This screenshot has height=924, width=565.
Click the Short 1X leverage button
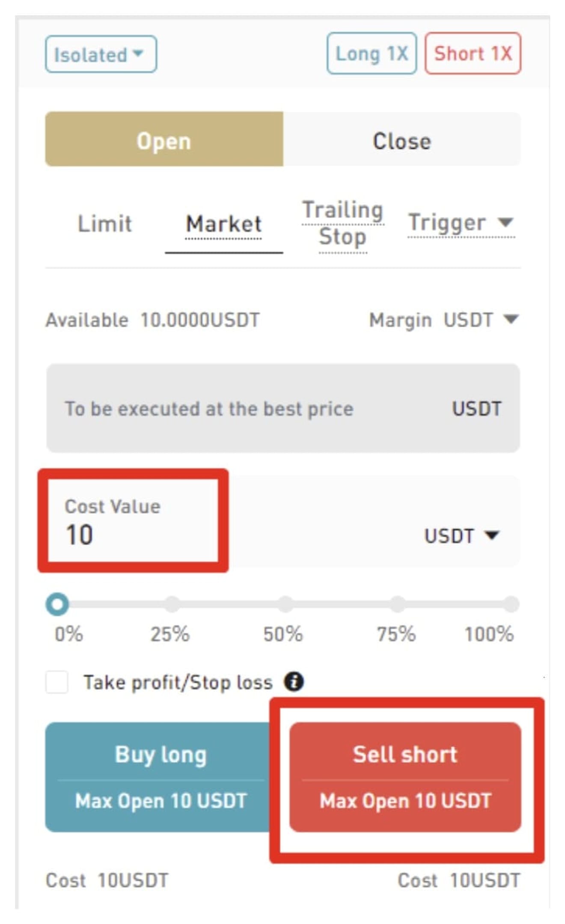473,54
